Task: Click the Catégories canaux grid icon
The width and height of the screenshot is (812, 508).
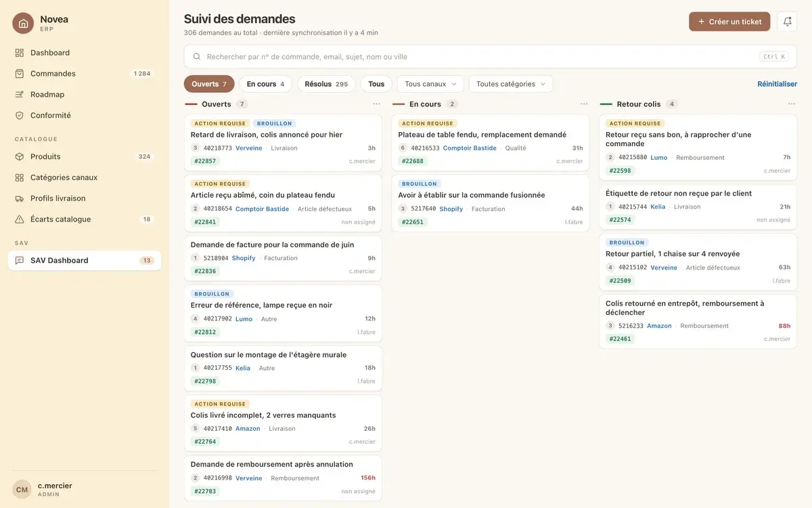Action: click(20, 177)
